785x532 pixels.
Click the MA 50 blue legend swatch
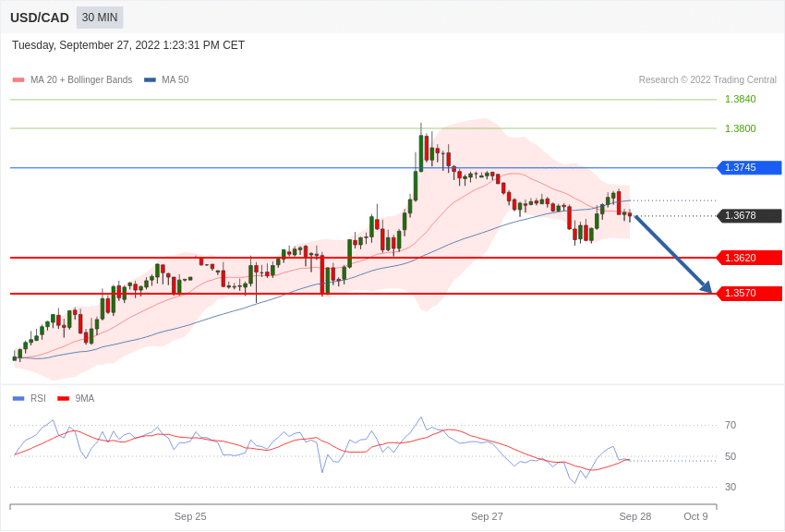(150, 80)
